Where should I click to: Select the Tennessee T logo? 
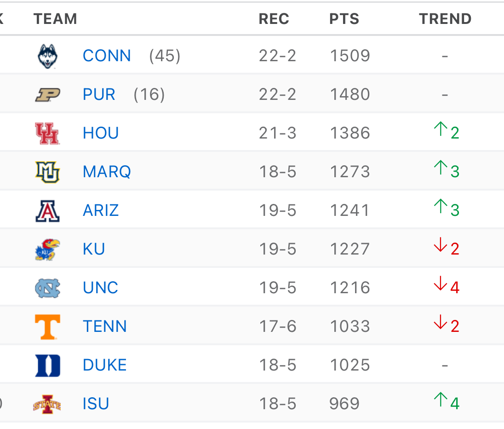click(47, 327)
